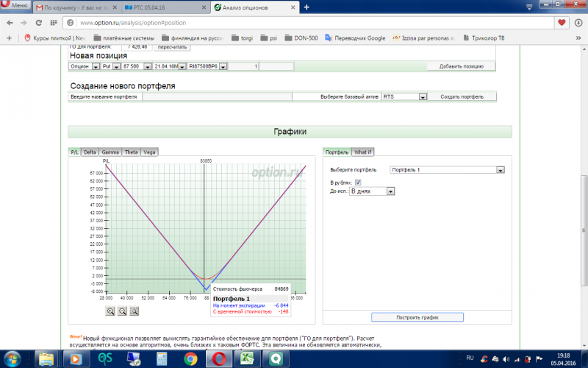Open the DON-500 bookmark folder
Viewport: 588px width, 368px height.
pos(301,38)
